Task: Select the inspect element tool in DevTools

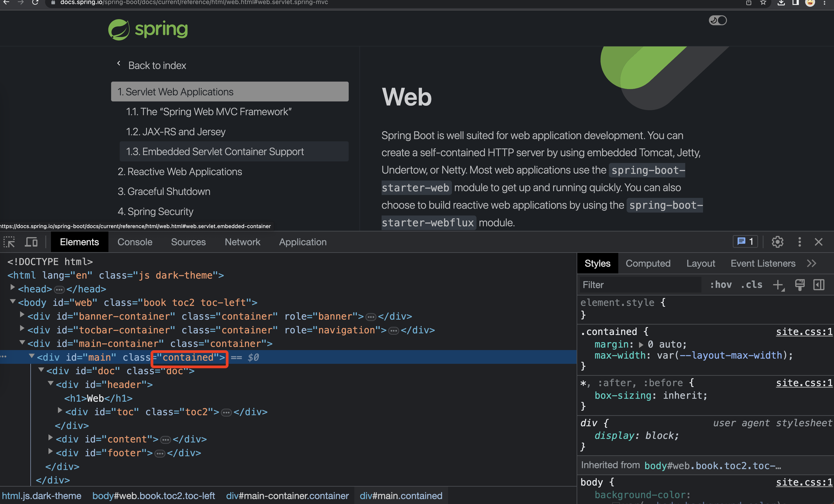Action: [9, 242]
